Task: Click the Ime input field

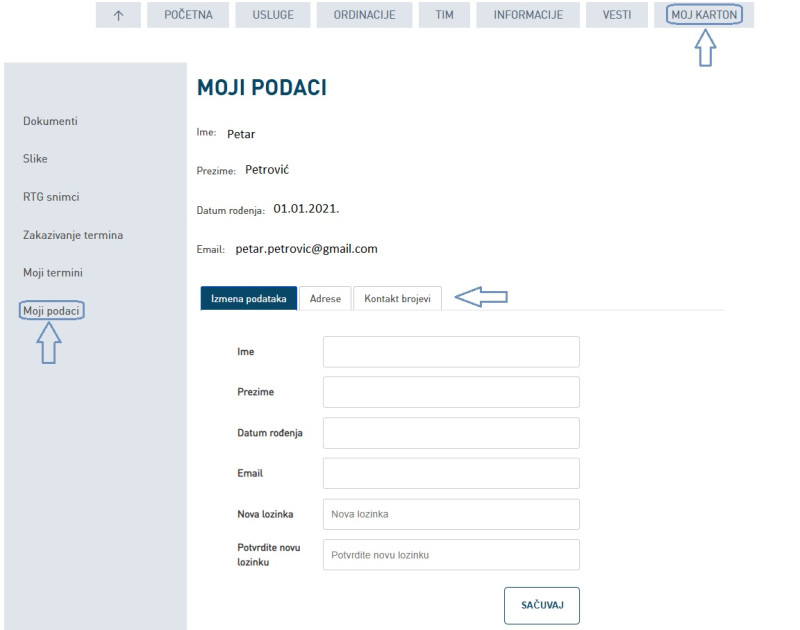Action: (451, 352)
